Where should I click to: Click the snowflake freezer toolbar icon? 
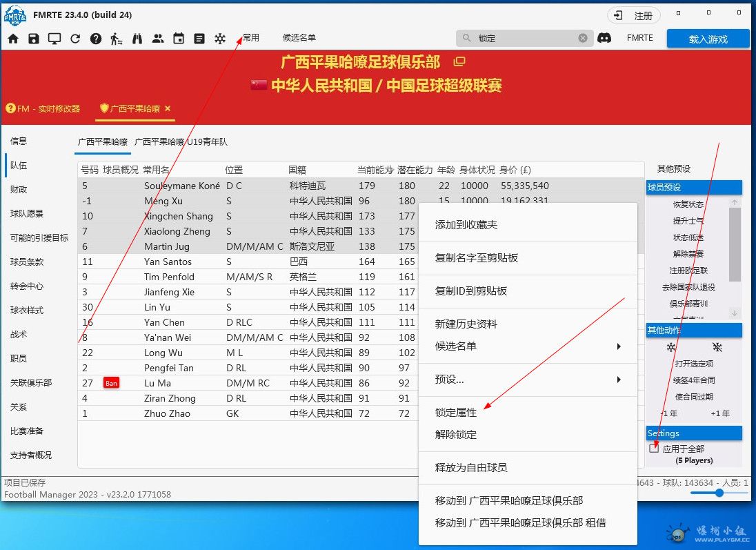220,39
